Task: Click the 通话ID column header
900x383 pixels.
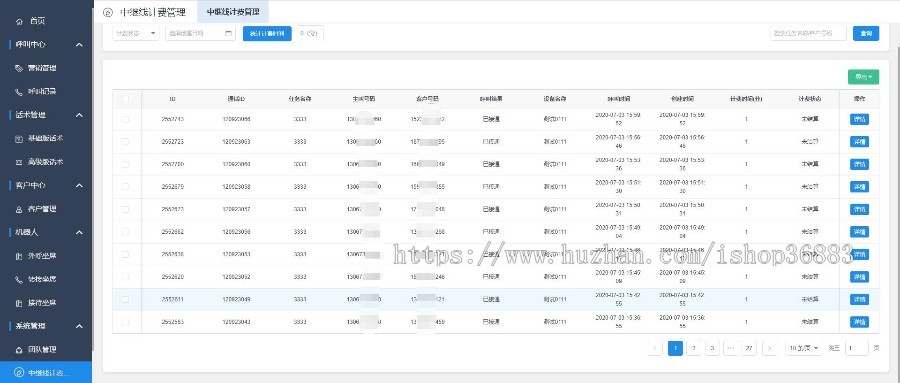Action: [x=236, y=99]
